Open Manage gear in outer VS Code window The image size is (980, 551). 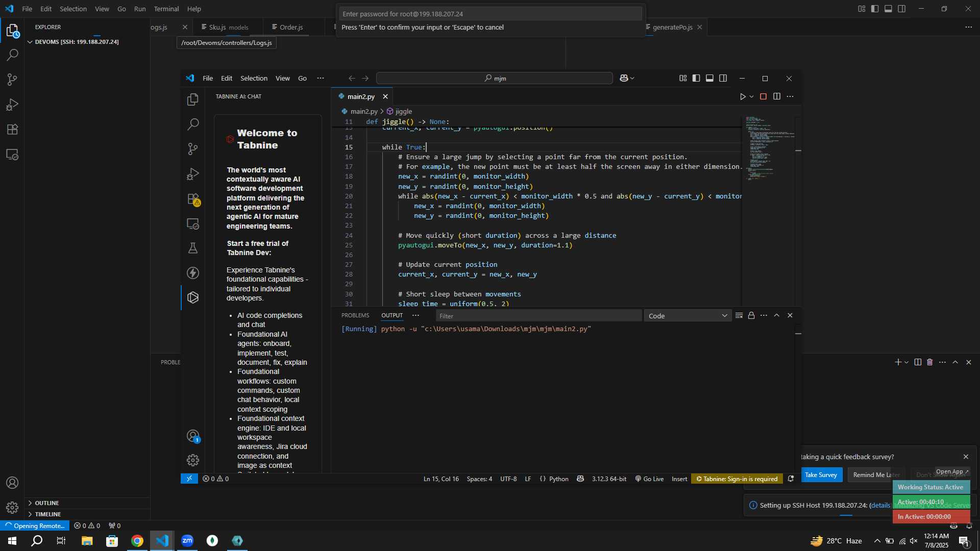point(12,507)
